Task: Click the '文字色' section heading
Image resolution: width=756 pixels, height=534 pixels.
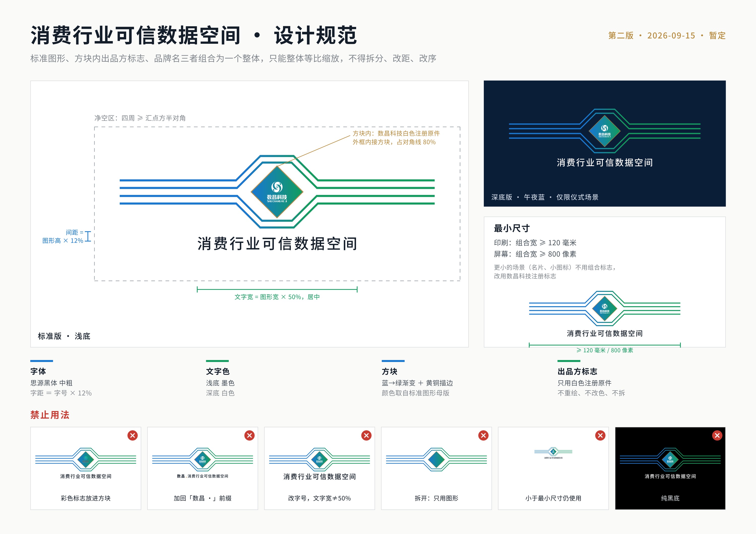Action: tap(218, 371)
